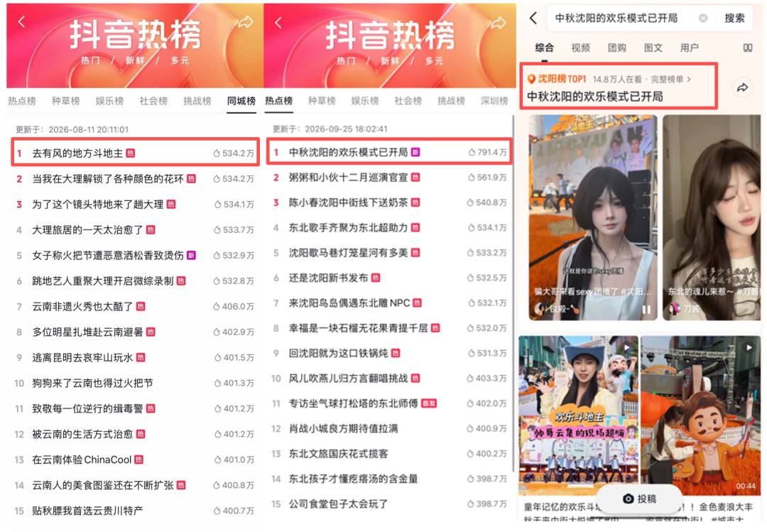Open 粥粥和小伙十二月巡演官宣 entry
Screen dimensions: 767x532
point(389,177)
